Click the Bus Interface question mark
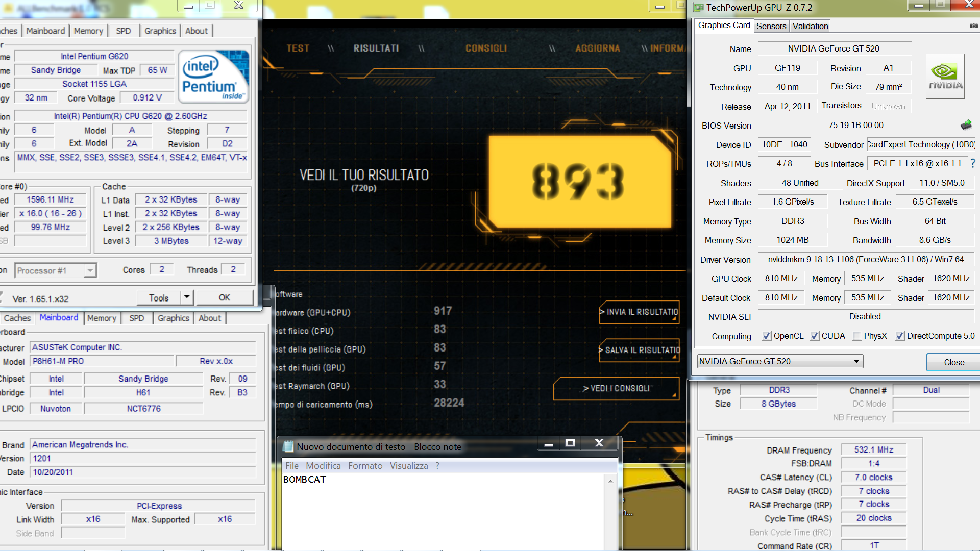Viewport: 980px width, 551px height. (x=973, y=163)
